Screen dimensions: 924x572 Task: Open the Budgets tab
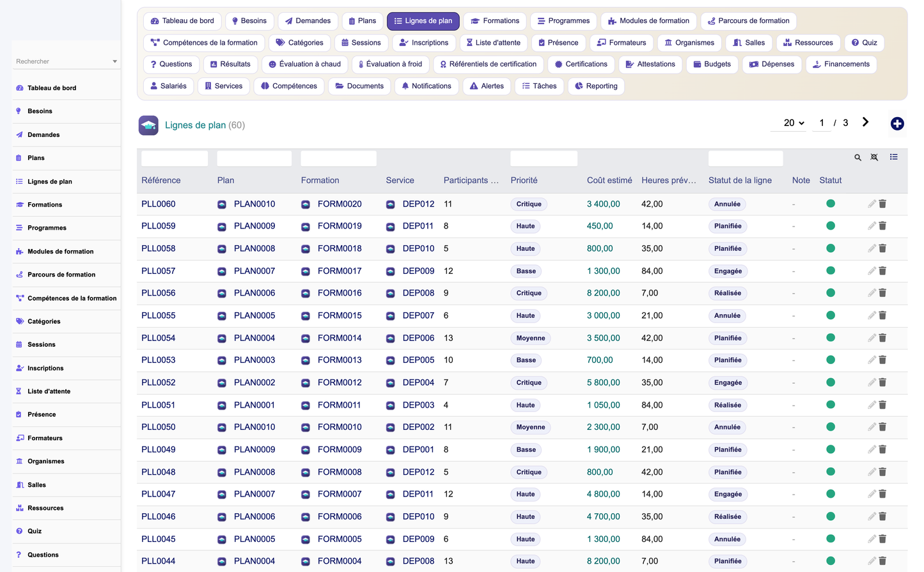(x=712, y=64)
